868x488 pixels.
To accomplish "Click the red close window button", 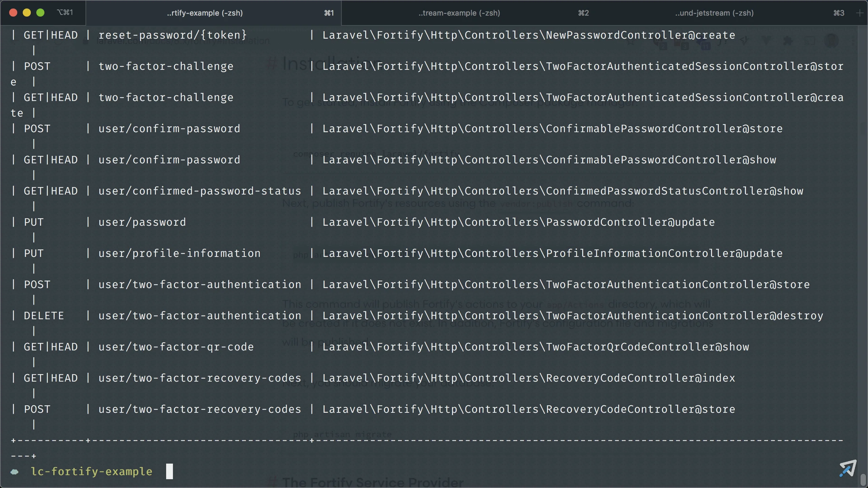I will tap(13, 13).
